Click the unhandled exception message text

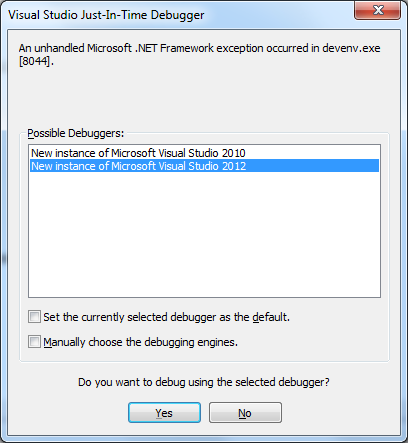[x=199, y=54]
